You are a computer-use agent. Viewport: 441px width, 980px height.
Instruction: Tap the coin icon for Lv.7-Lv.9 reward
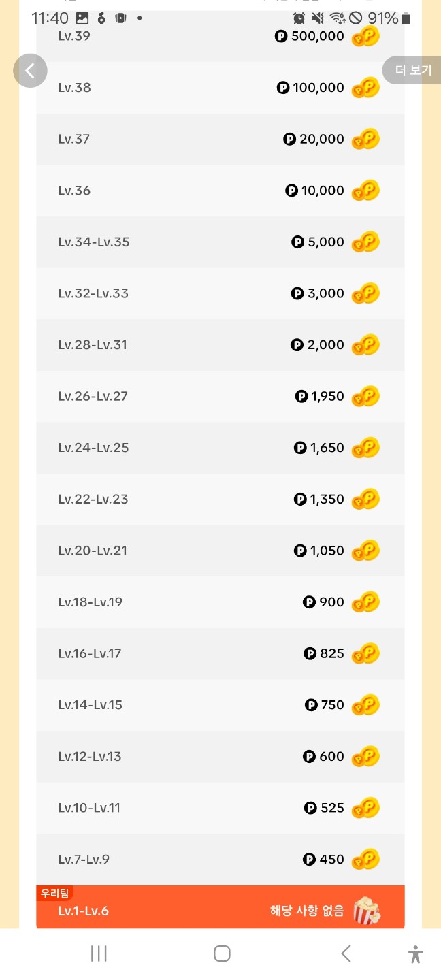[365, 860]
